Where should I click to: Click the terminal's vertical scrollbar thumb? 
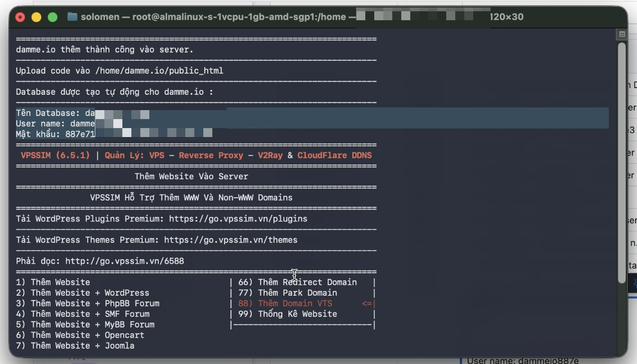click(622, 163)
